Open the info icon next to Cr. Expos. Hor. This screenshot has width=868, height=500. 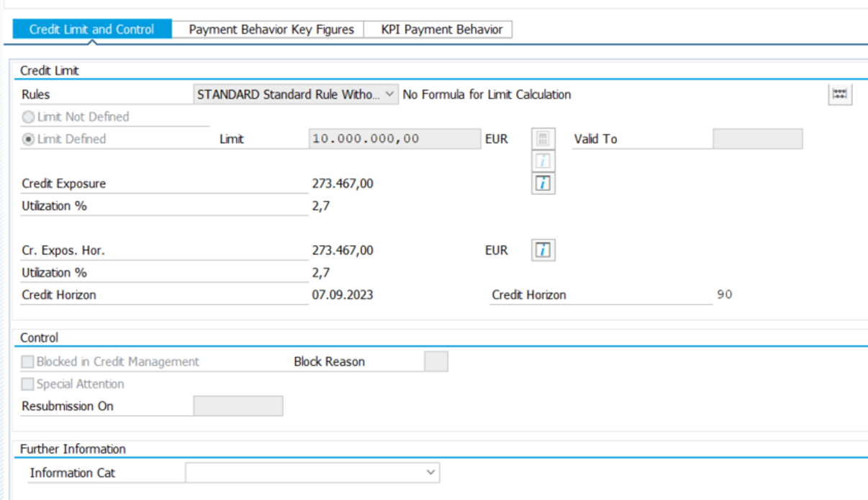click(x=543, y=250)
